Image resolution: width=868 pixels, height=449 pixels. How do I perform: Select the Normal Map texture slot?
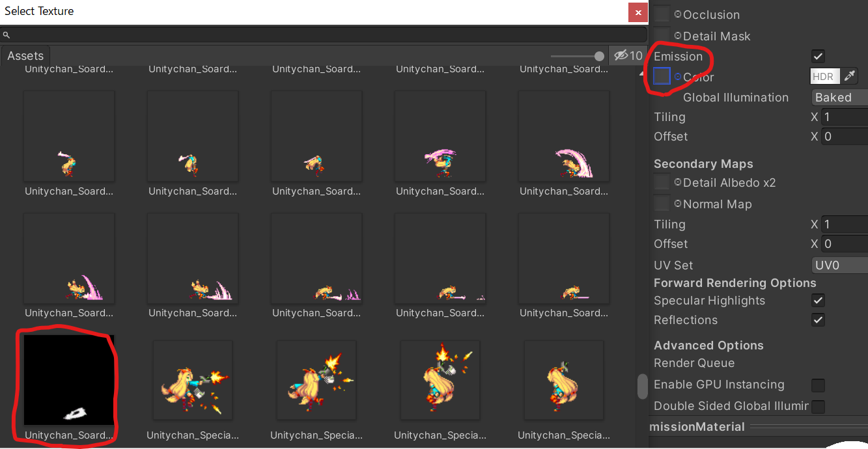click(662, 204)
